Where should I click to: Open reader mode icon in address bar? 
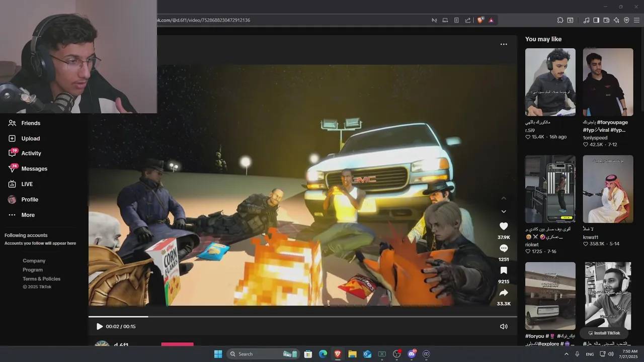pos(456,20)
